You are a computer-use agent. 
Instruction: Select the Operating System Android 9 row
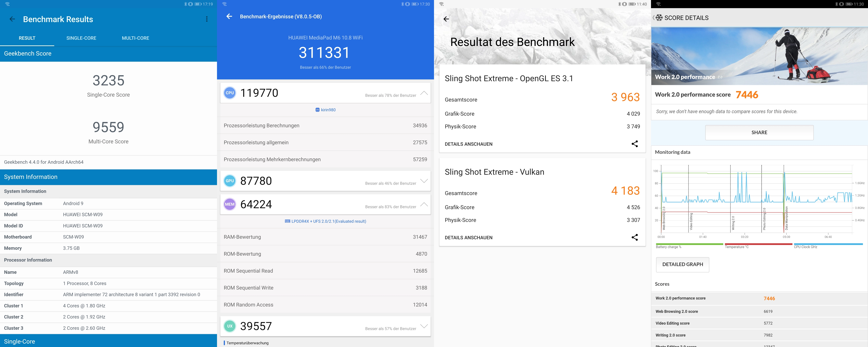click(x=108, y=203)
